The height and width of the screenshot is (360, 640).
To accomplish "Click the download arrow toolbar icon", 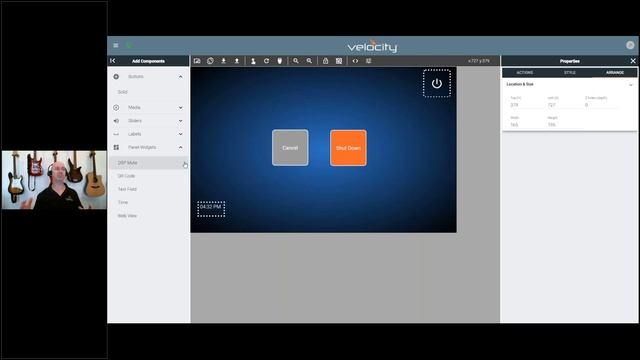I will 224,61.
